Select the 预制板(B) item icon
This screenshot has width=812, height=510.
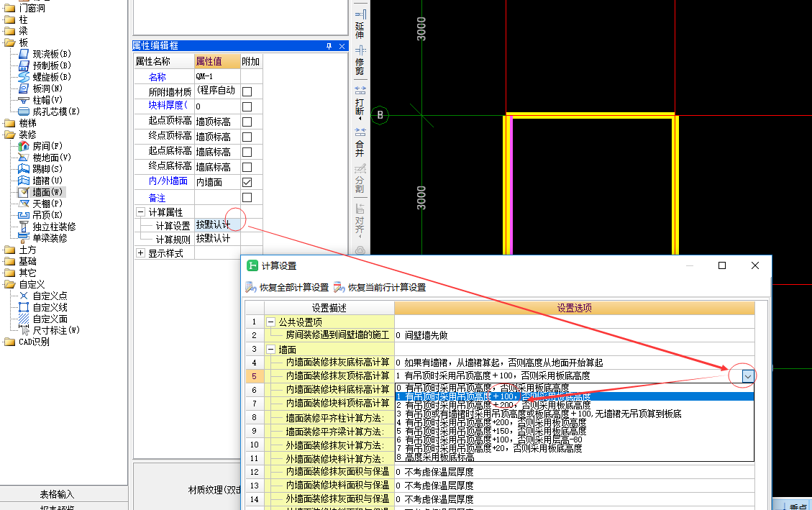pyautogui.click(x=24, y=65)
